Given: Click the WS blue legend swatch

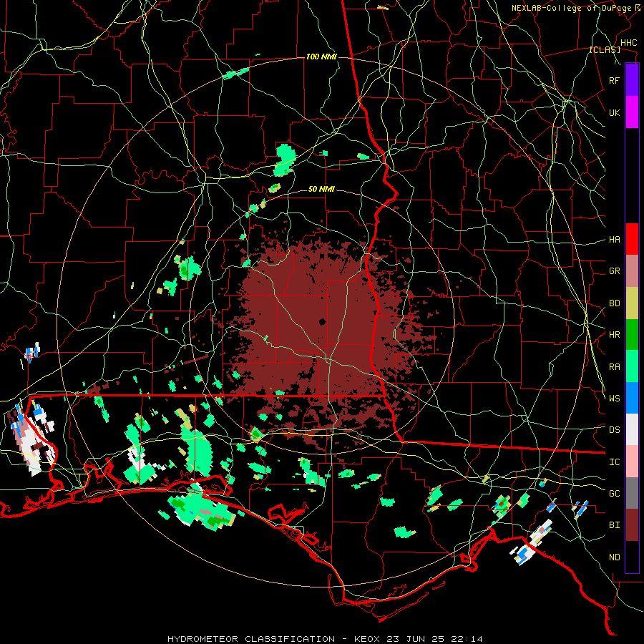Looking at the screenshot, I should (x=632, y=398).
